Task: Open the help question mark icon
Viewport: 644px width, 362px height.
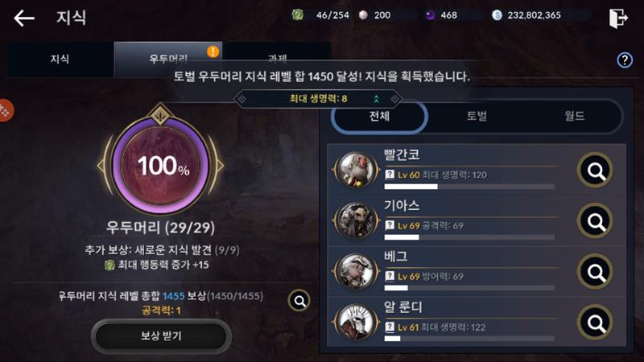Action: point(625,60)
